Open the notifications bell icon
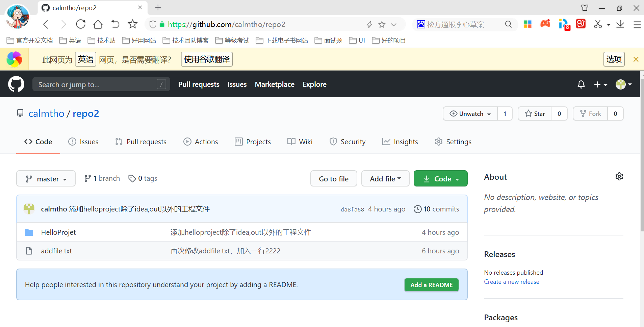This screenshot has width=644, height=327. click(x=581, y=84)
